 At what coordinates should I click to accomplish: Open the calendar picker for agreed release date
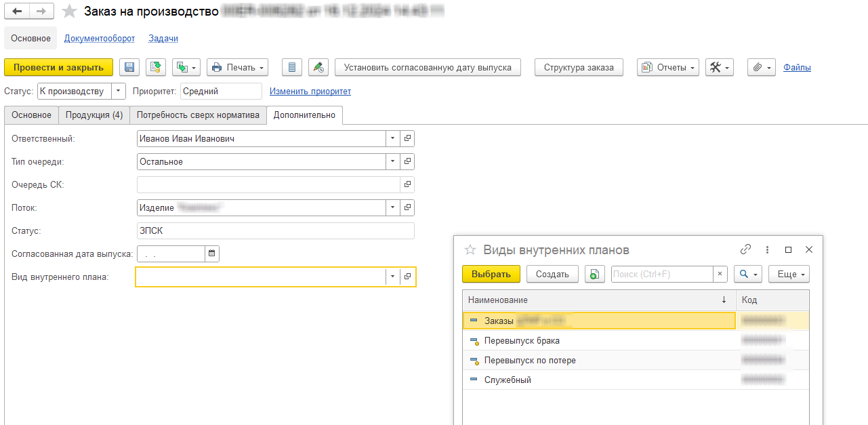click(x=211, y=254)
